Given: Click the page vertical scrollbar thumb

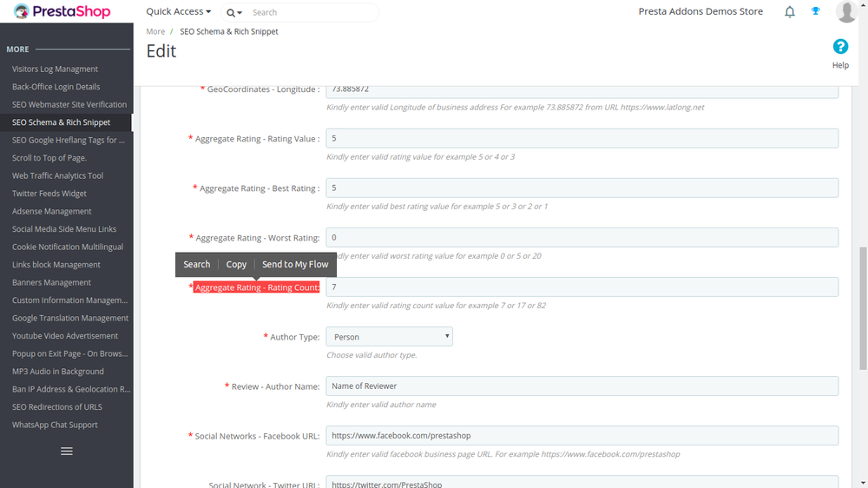Looking at the screenshot, I should click(x=863, y=308).
